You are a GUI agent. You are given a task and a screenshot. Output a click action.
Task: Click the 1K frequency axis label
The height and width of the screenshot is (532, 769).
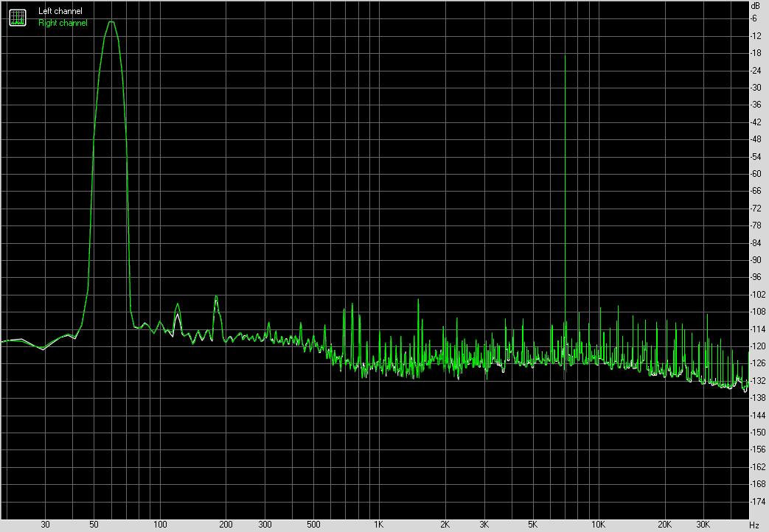[x=377, y=525]
